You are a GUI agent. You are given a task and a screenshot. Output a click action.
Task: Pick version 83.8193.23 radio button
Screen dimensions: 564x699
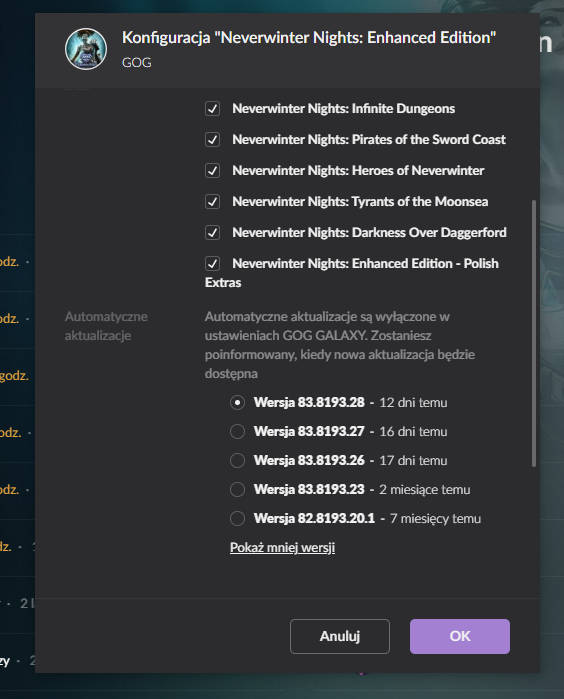point(237,489)
